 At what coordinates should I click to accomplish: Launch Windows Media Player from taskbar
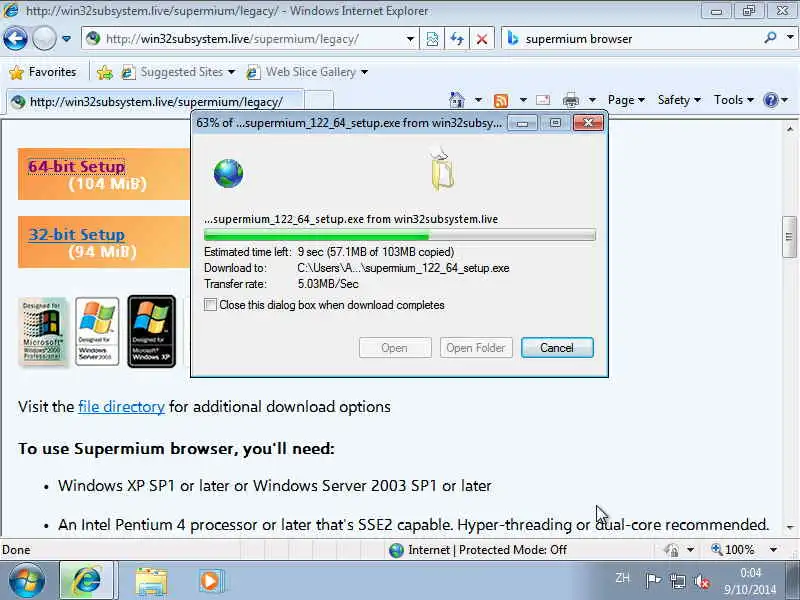click(x=211, y=581)
